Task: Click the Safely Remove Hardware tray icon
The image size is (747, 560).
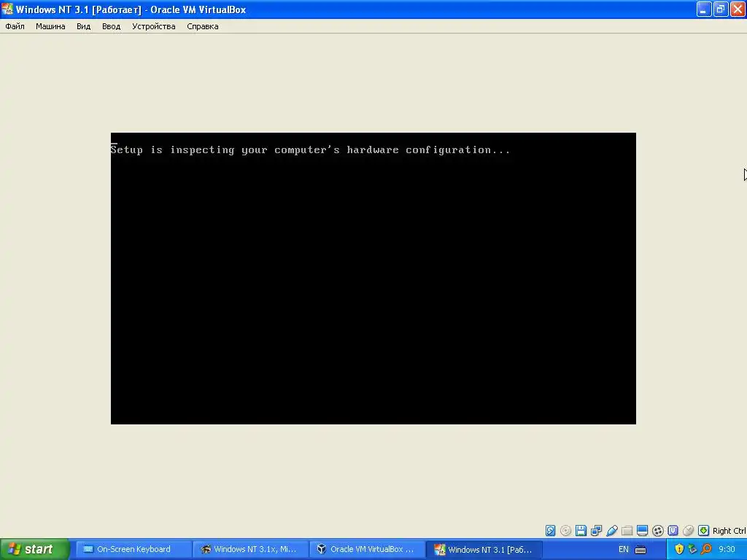Action: coord(693,549)
